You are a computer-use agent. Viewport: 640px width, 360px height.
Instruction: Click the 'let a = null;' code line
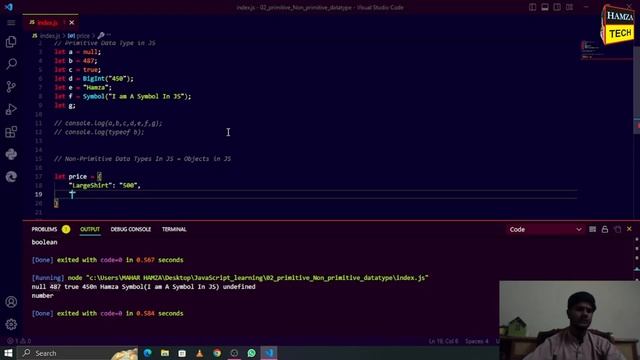point(78,52)
